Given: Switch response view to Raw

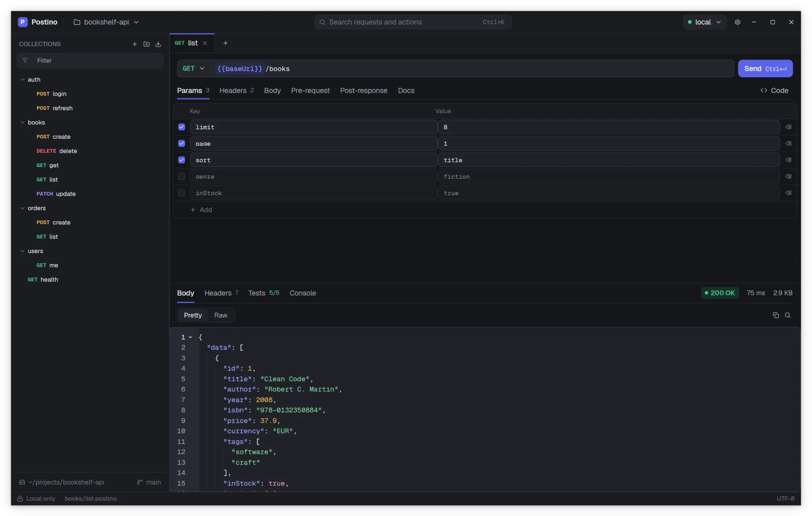Looking at the screenshot, I should point(221,315).
